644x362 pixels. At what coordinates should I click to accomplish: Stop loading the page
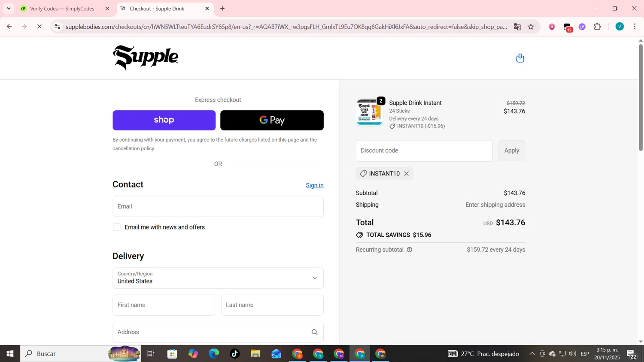tap(39, 27)
